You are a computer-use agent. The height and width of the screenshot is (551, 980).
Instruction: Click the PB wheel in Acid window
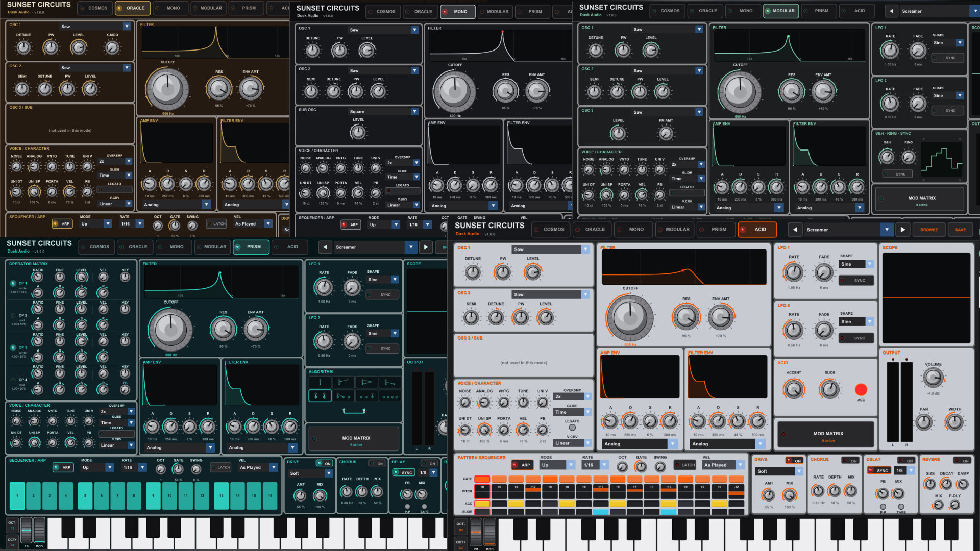[476, 533]
